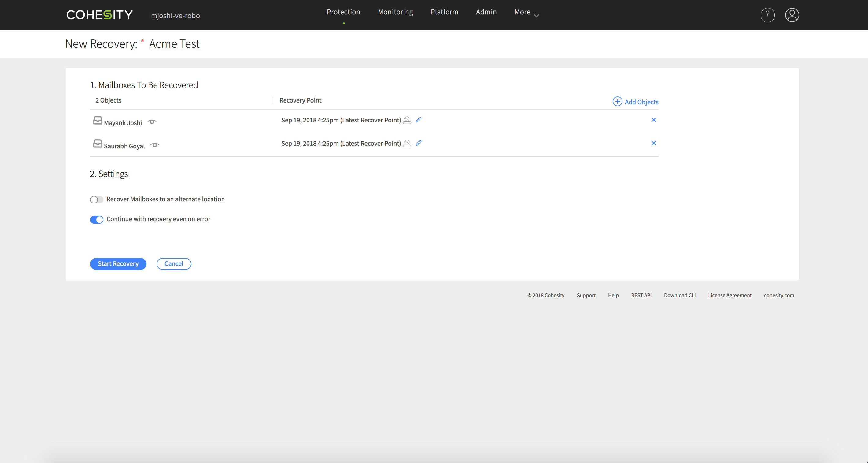Click Mayank Joshi's mailbox inbox icon
The image size is (868, 463).
[98, 120]
